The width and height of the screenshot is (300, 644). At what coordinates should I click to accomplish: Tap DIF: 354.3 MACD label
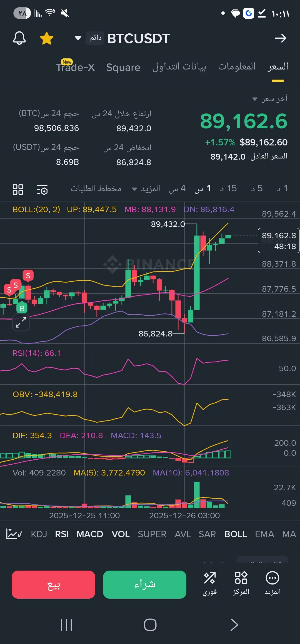pos(32,435)
